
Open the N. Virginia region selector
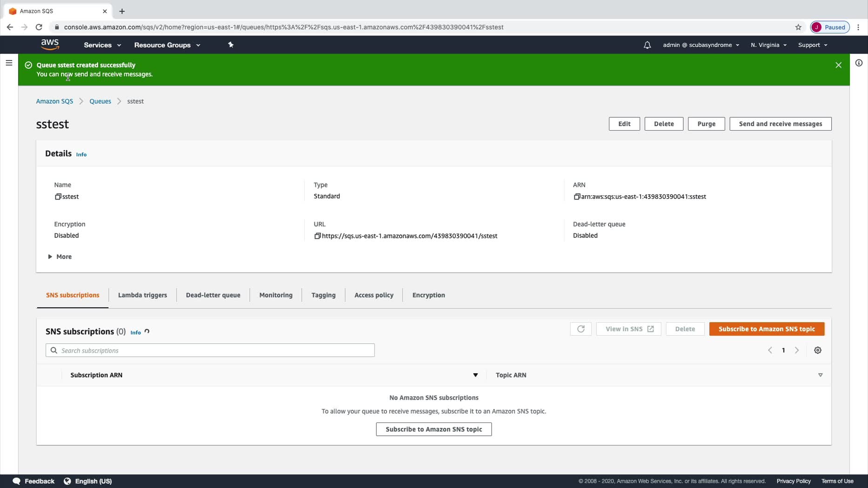768,45
